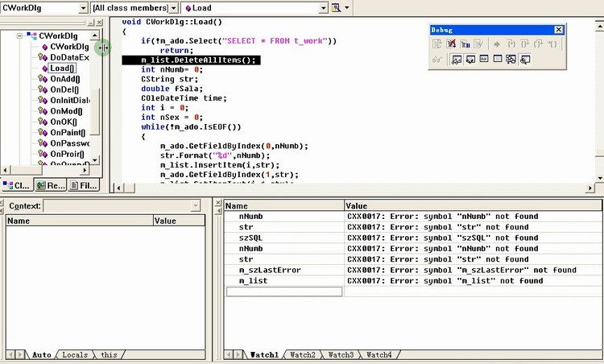Screen dimensions: 604x364
Task: Switch to the Watch4 tab
Action: pyautogui.click(x=379, y=355)
